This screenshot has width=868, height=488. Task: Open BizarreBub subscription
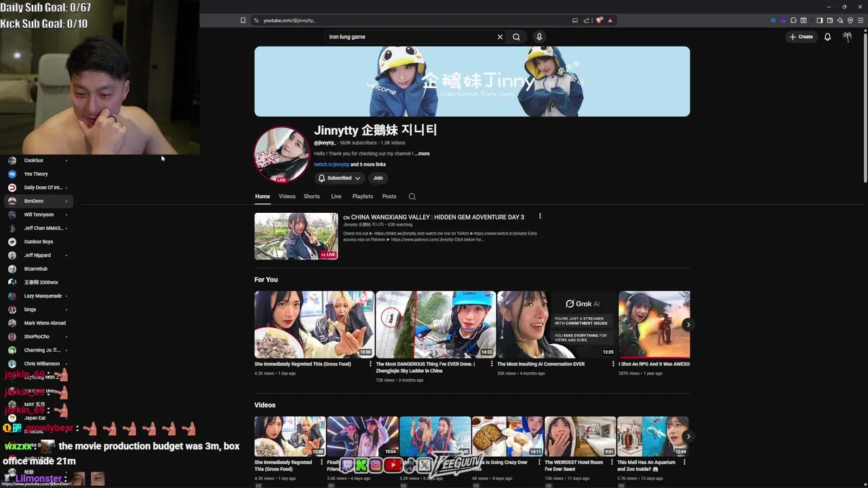[x=38, y=269]
